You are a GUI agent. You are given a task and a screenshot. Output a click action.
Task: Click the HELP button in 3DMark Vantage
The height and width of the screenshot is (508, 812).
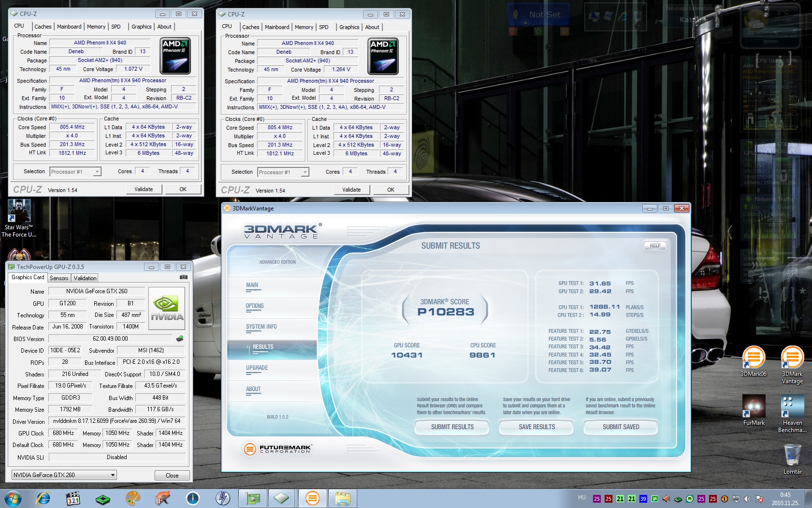pyautogui.click(x=655, y=245)
